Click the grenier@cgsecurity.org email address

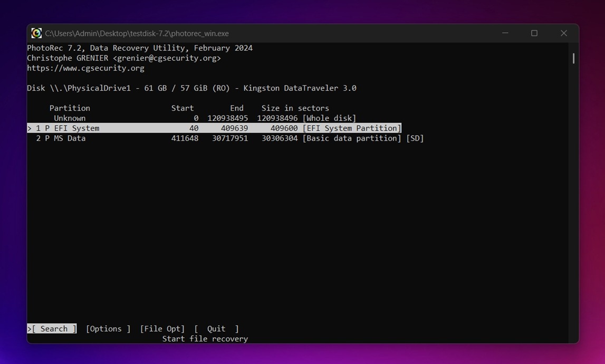(x=167, y=58)
